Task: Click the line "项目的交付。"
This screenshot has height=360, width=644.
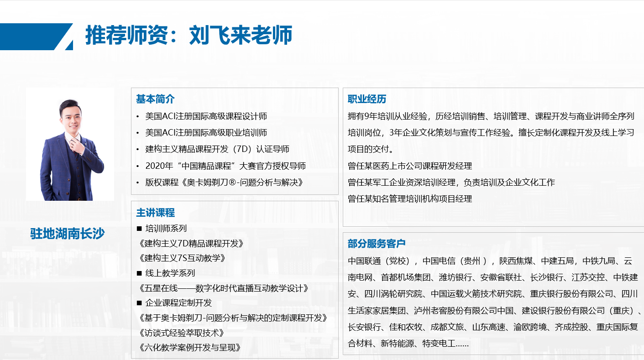Action: (371, 149)
